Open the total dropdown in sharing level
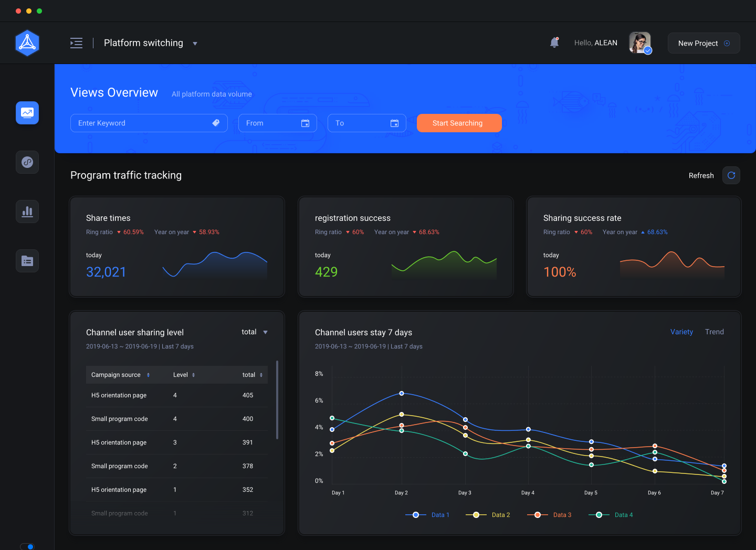Image resolution: width=756 pixels, height=550 pixels. point(255,332)
